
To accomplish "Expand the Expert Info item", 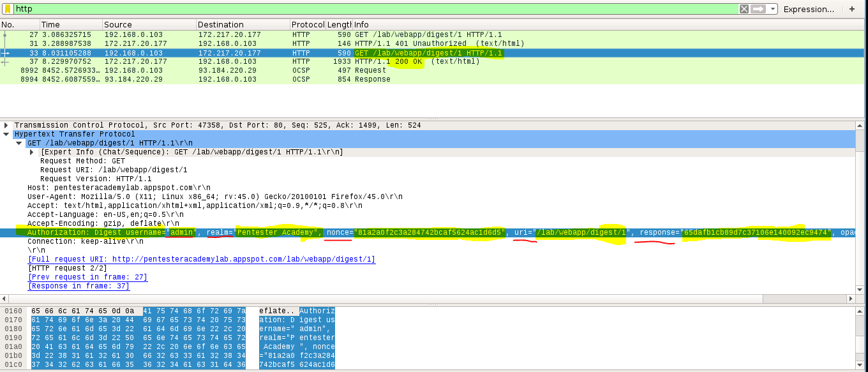I will [x=32, y=153].
